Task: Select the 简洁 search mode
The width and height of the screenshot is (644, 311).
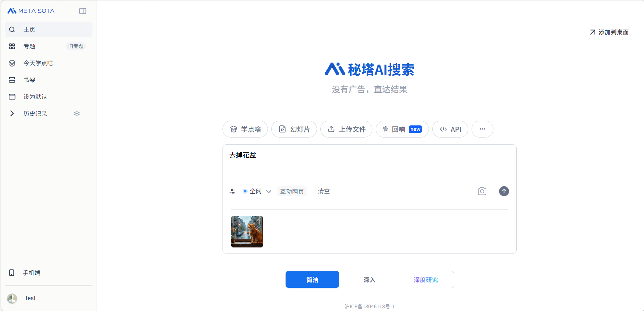Action: click(312, 280)
